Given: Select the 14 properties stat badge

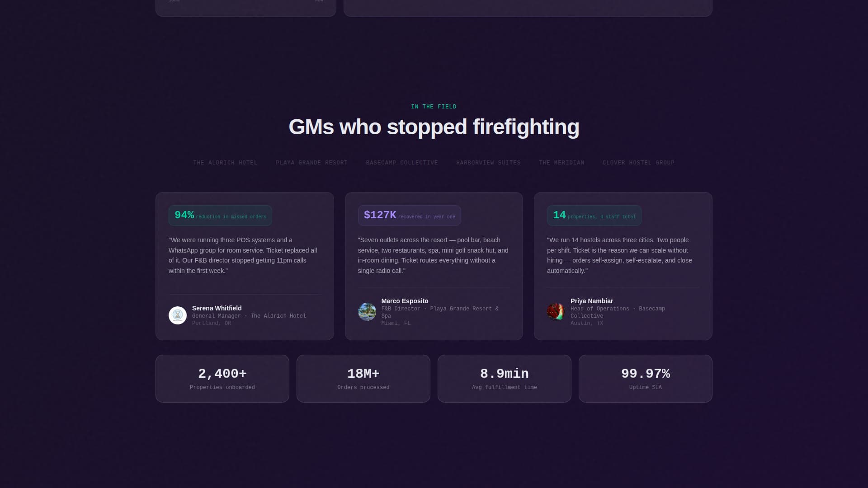Looking at the screenshot, I should pos(594,216).
